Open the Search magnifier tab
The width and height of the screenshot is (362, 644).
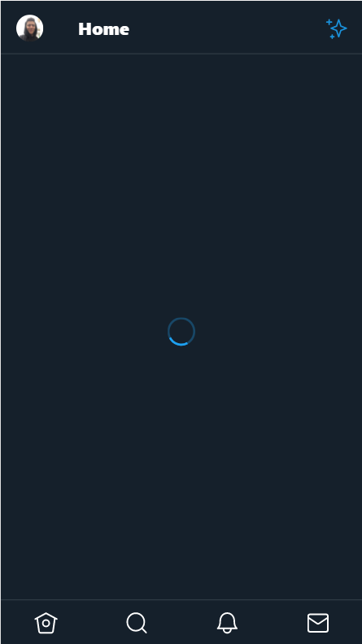(x=137, y=623)
